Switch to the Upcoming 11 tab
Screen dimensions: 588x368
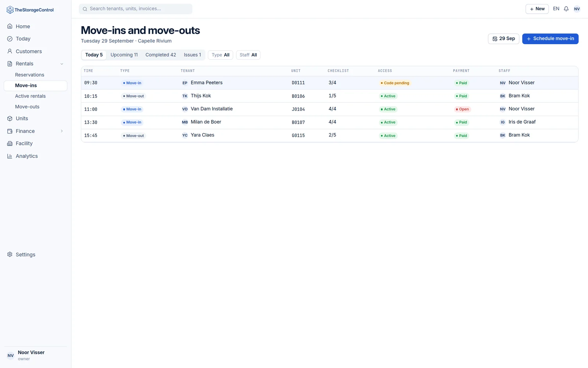[x=124, y=55]
